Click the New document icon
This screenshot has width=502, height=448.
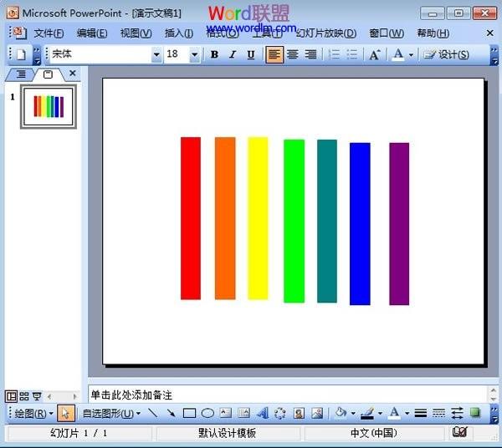(x=21, y=54)
